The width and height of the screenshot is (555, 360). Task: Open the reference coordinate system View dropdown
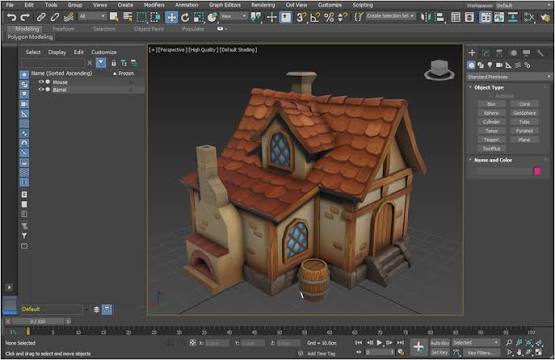234,16
